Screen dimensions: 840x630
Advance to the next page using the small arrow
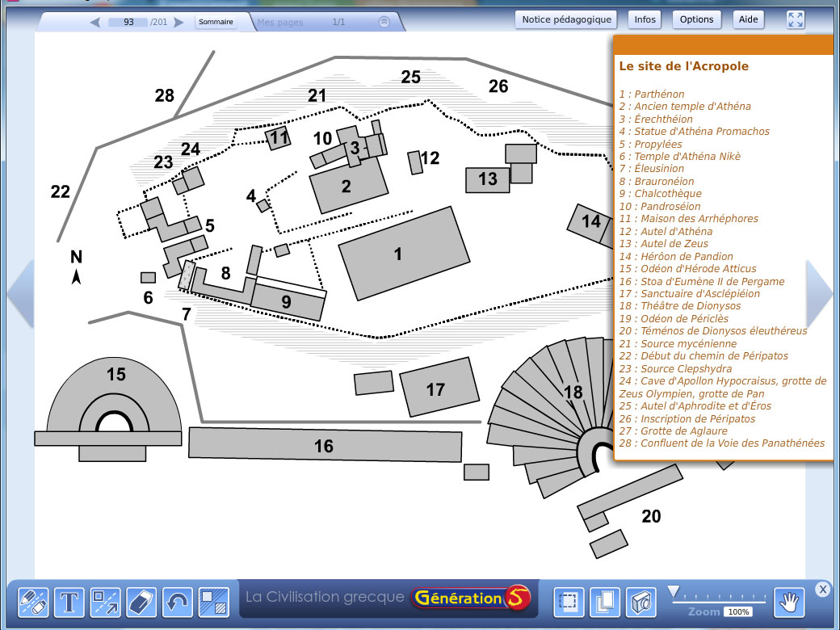tap(178, 23)
